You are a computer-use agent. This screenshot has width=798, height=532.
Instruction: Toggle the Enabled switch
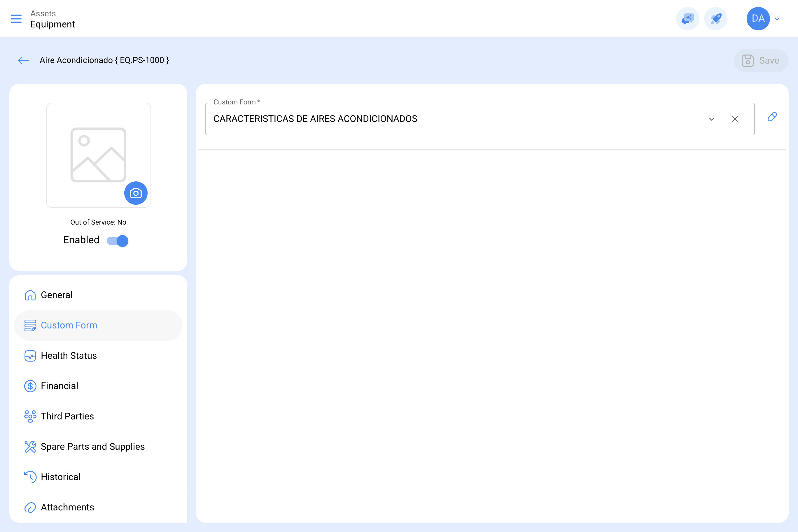coord(117,241)
